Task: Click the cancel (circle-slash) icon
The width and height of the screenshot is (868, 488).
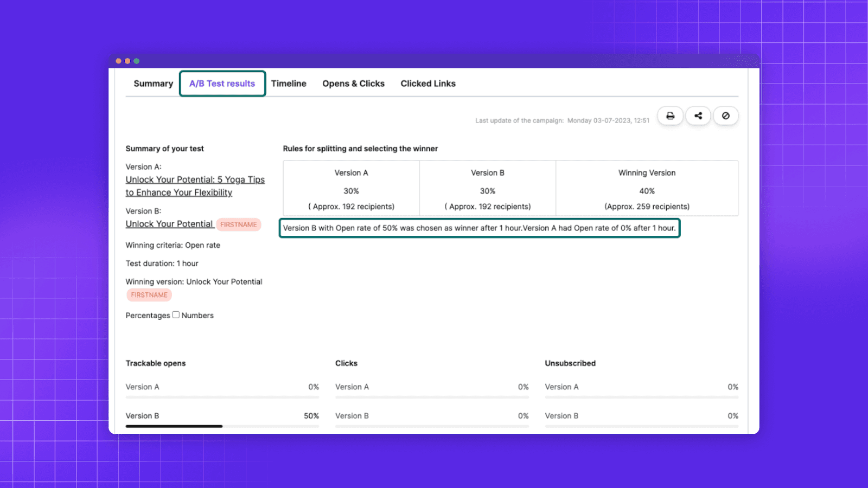Action: (726, 115)
